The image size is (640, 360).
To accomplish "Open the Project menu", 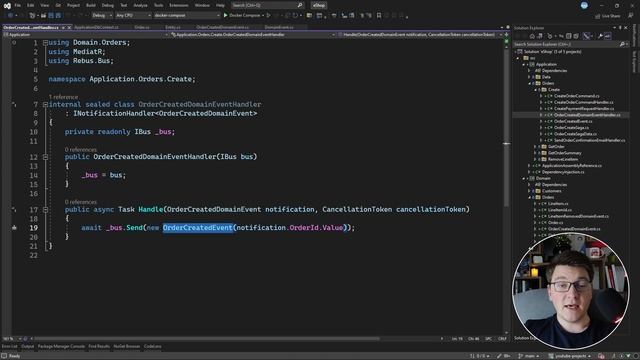I will [x=73, y=5].
